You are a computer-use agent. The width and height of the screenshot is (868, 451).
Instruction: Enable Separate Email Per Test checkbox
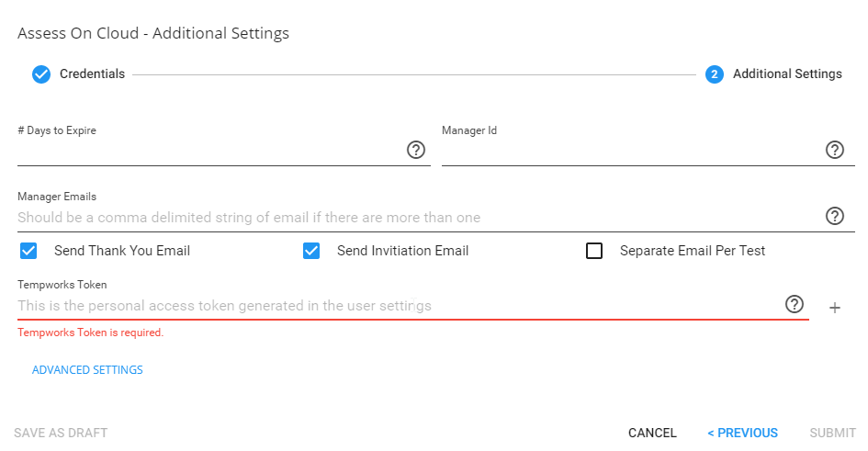coord(594,251)
